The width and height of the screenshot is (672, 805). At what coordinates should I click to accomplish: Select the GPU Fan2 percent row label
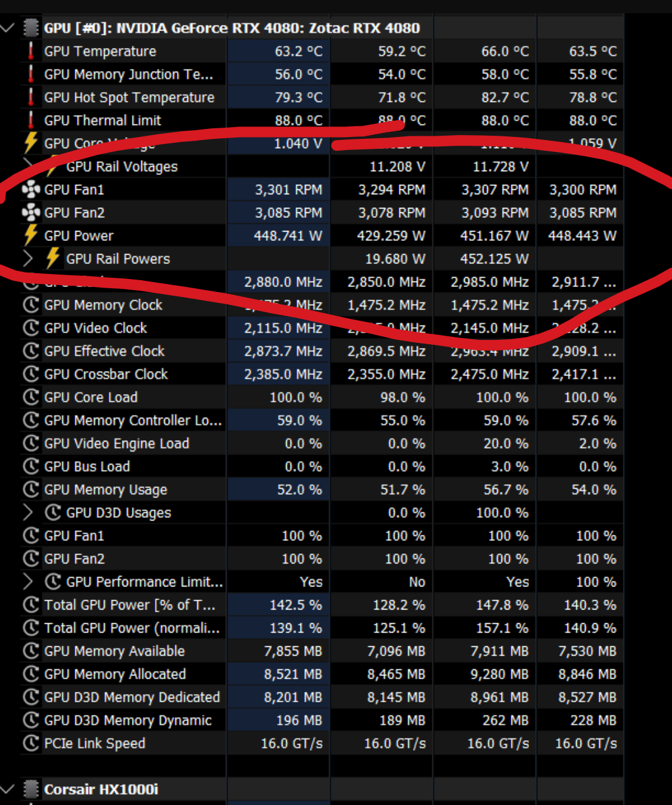[75, 558]
